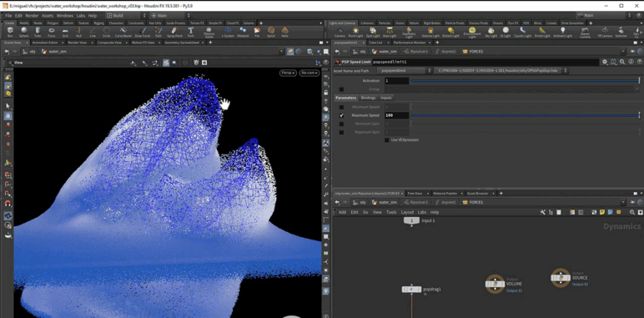Add a Point Light
This screenshot has width=644, height=318.
[355, 32]
